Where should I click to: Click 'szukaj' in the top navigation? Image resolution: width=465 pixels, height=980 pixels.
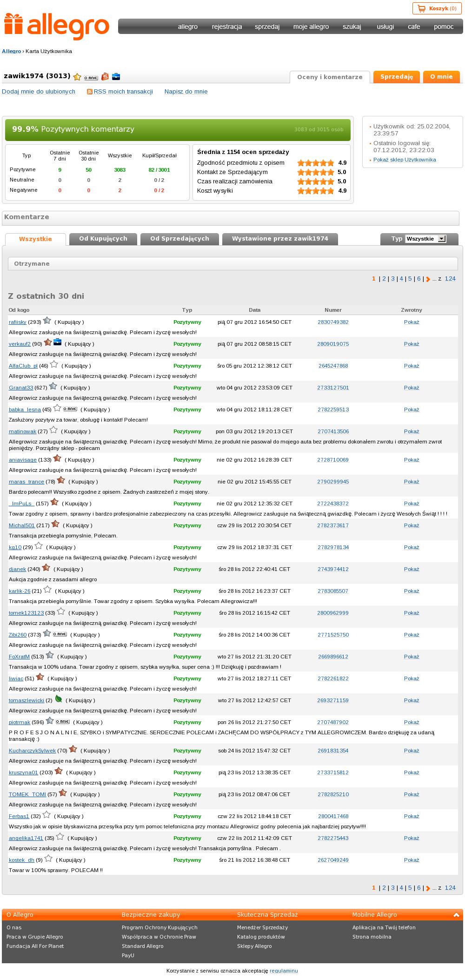pos(352,27)
